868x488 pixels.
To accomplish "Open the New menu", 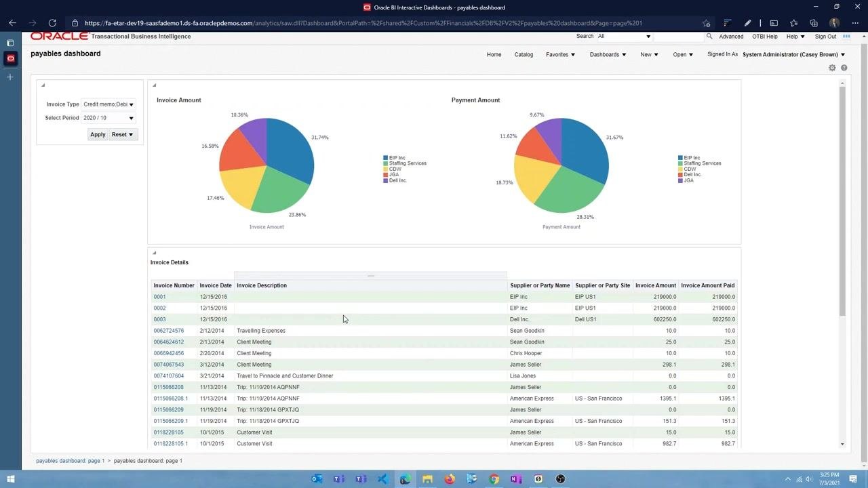I will click(x=649, y=54).
